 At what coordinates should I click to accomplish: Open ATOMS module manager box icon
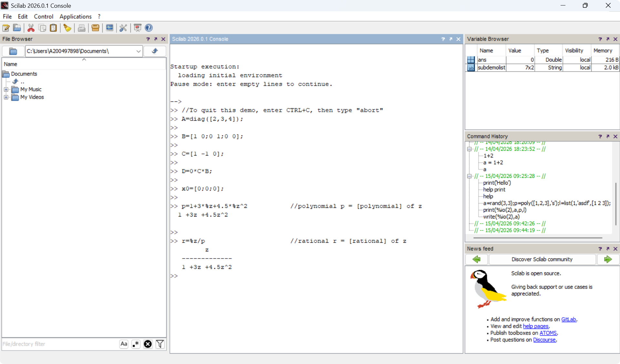tap(95, 28)
